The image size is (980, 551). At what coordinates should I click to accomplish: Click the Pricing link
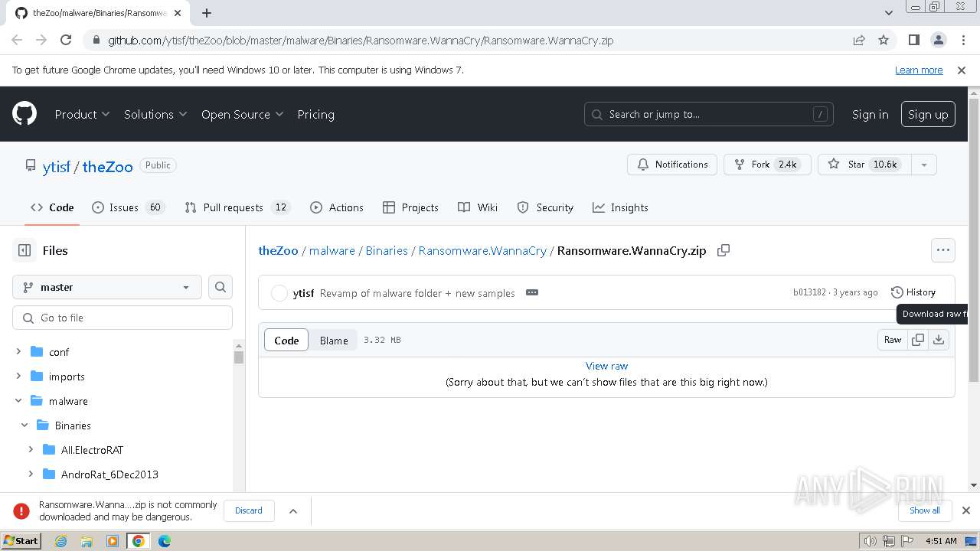pos(315,114)
